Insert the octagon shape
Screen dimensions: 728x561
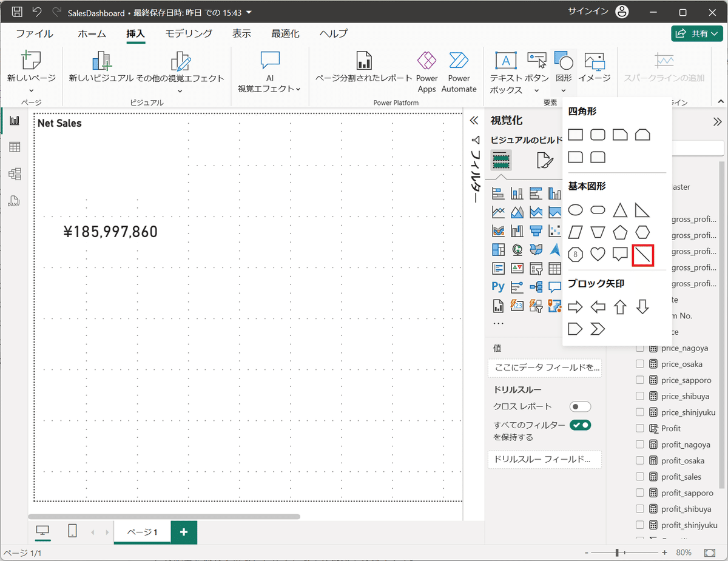point(575,255)
